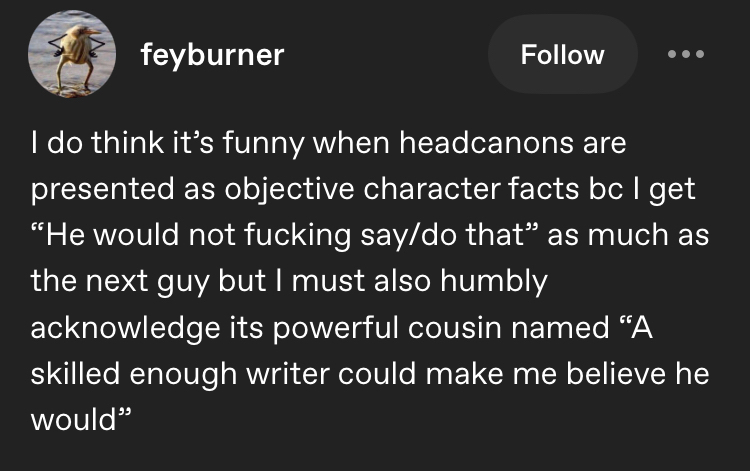Viewport: 750px width, 471px height.
Task: Open the feyburner username profile link
Action: click(x=212, y=55)
